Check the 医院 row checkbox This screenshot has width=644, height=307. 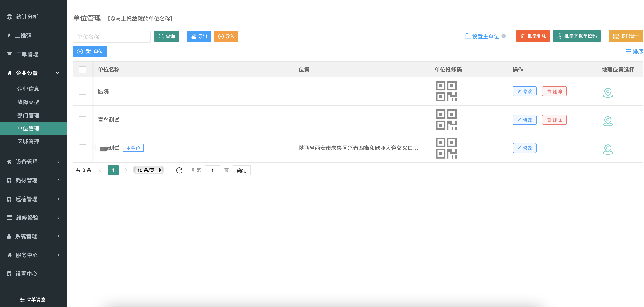coord(83,91)
